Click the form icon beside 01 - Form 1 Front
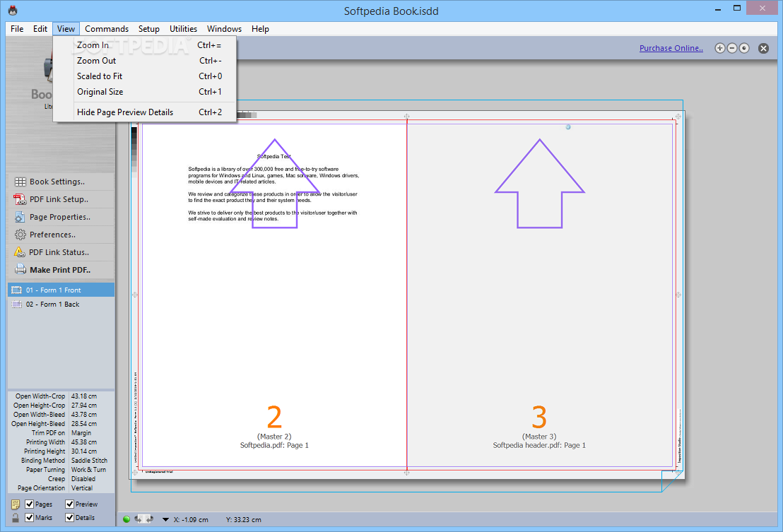The image size is (783, 532). 16,290
